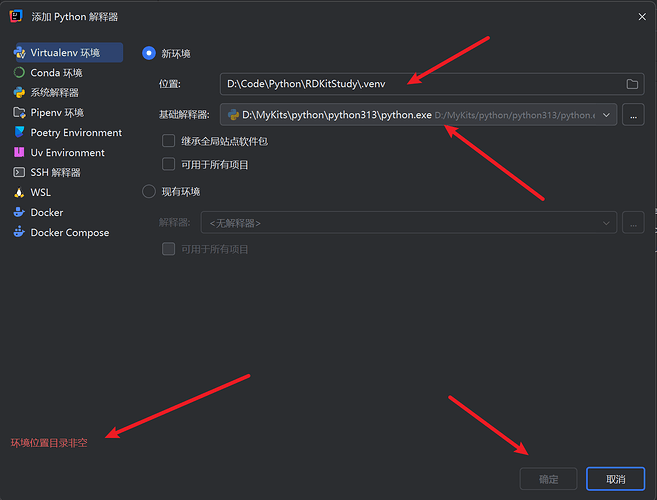Switch to SSH 解释器 tab
657x500 pixels.
(x=67, y=172)
